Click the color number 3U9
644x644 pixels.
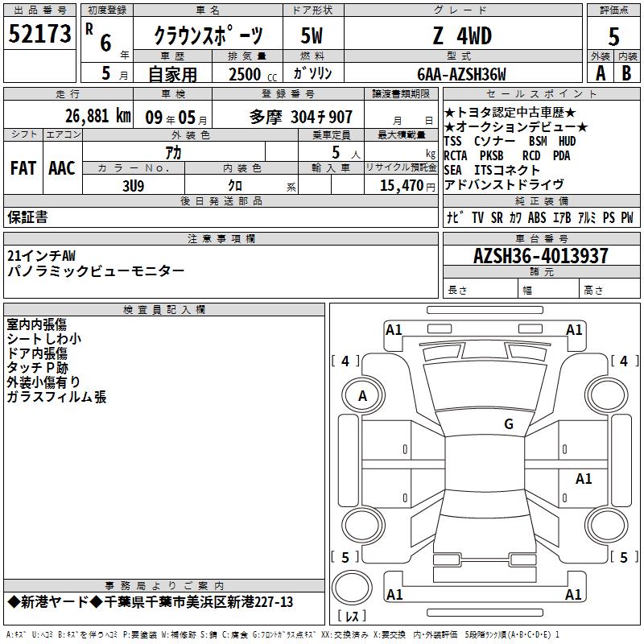[x=133, y=185]
